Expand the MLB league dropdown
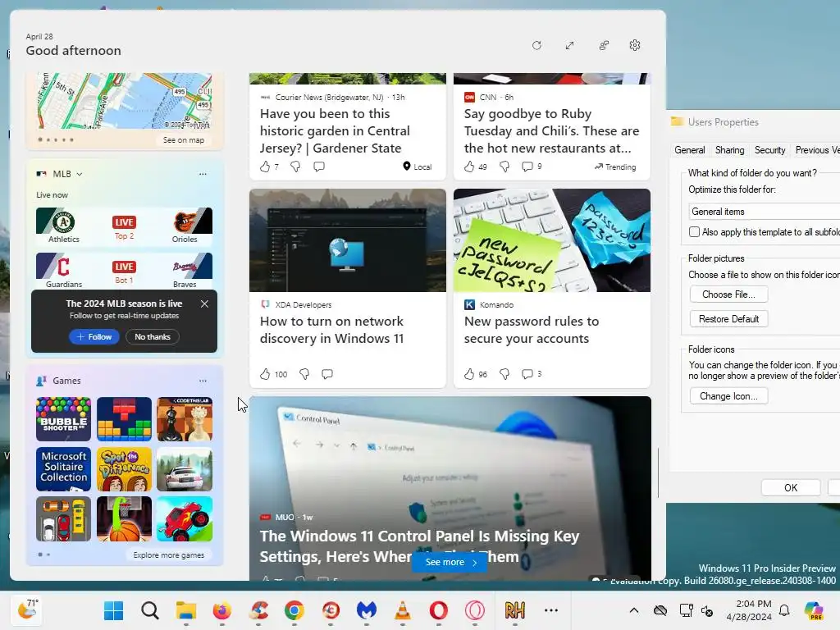 tap(80, 174)
